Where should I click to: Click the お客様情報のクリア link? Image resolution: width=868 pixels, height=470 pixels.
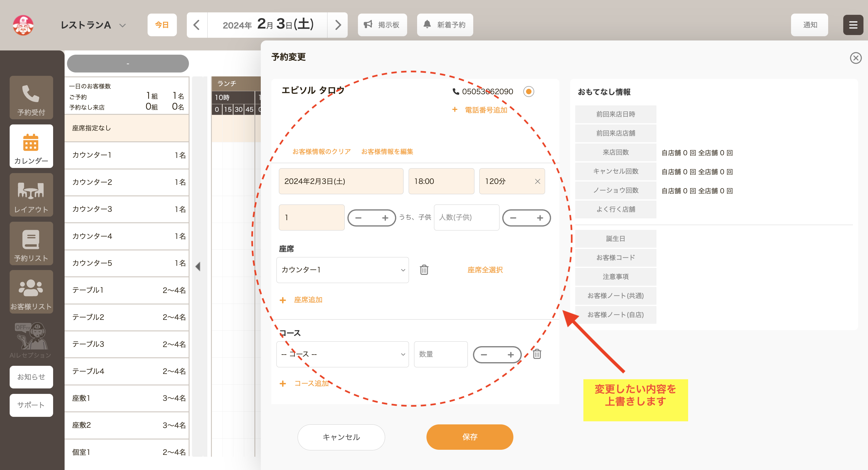click(321, 152)
